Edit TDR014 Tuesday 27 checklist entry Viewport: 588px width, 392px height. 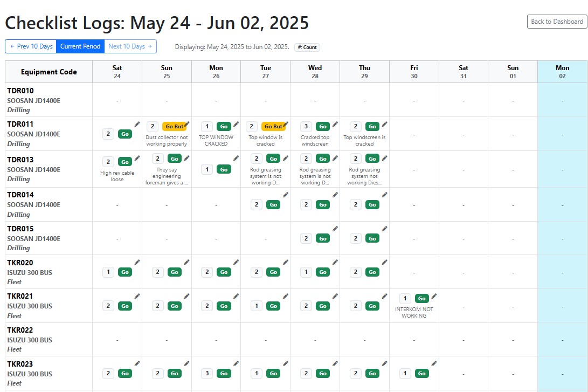tap(286, 195)
